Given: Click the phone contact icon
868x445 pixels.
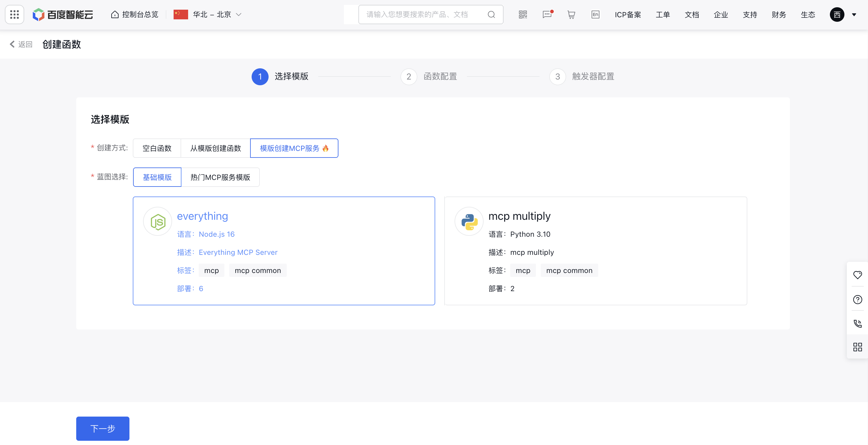Looking at the screenshot, I should tap(857, 324).
